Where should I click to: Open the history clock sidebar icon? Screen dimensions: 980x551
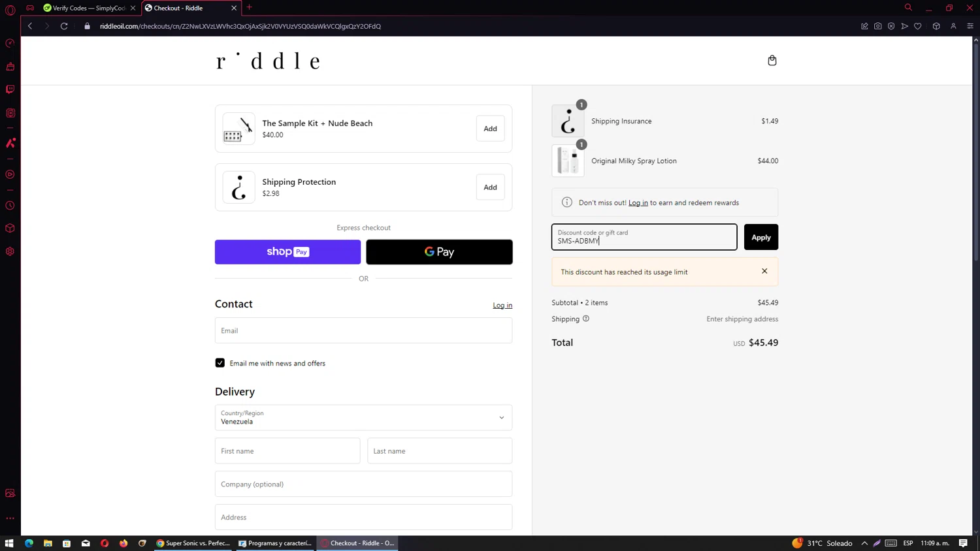point(10,206)
